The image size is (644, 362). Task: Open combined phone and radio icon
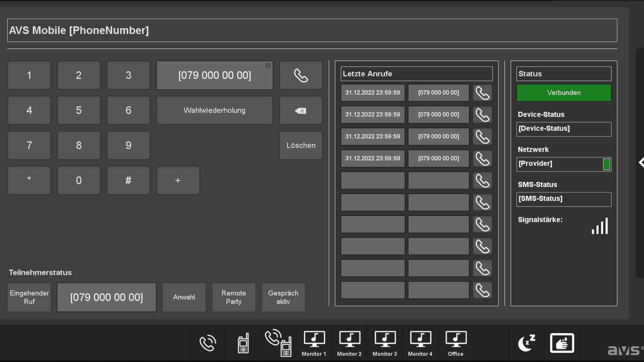[278, 343]
